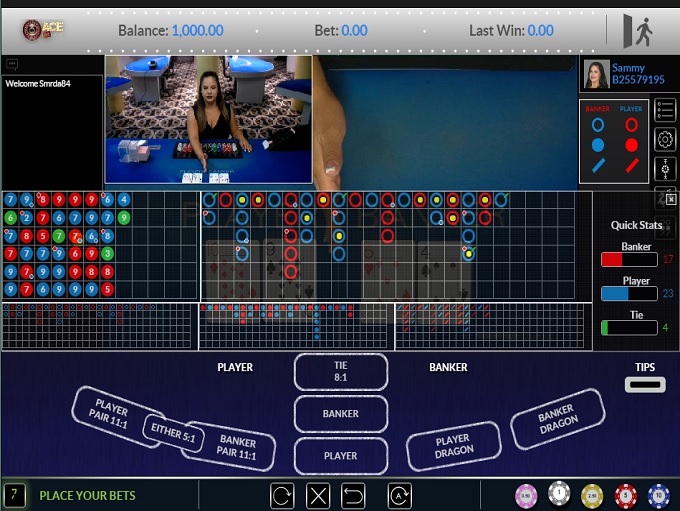Click the auto-bet 'A' icon
The width and height of the screenshot is (680, 511).
click(399, 495)
